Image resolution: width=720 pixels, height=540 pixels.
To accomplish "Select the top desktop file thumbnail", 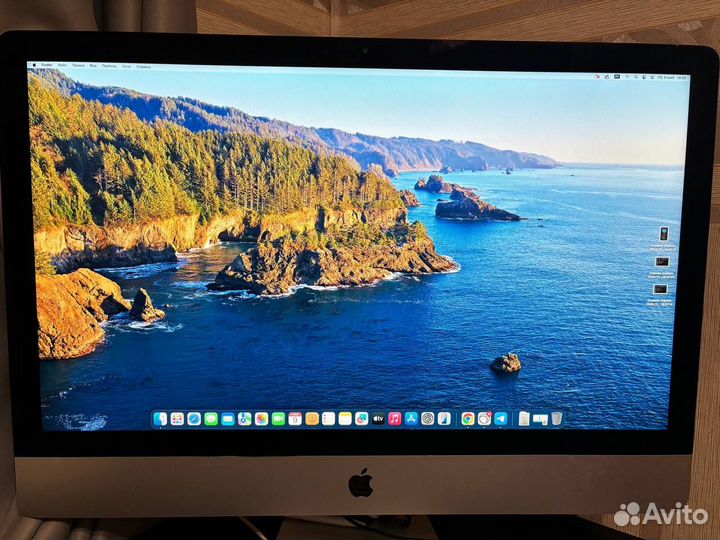I will click(662, 233).
